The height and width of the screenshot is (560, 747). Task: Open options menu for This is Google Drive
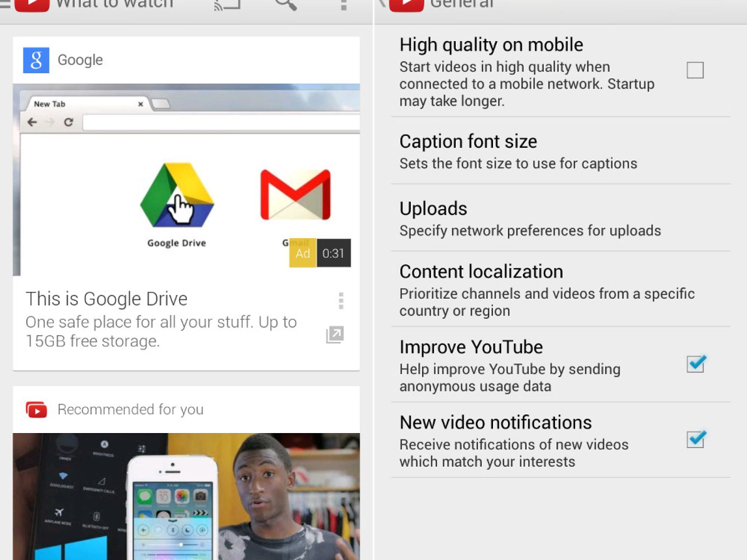coord(341,301)
